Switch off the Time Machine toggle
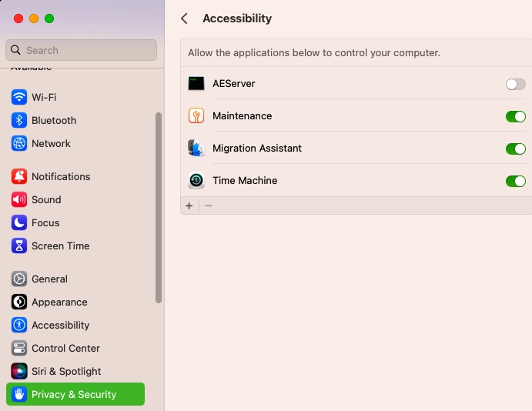 pyautogui.click(x=515, y=181)
